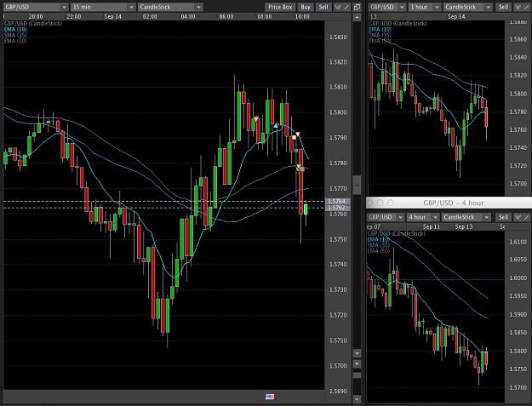532x406 pixels.
Task: Click the small zoom slider handle between plus and minus
Action: [x=357, y=375]
